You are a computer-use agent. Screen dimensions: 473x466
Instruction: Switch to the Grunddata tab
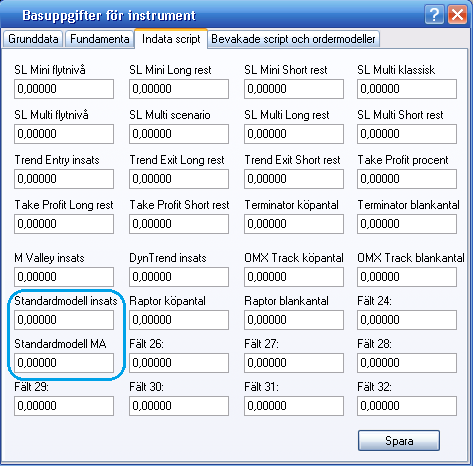[33, 39]
